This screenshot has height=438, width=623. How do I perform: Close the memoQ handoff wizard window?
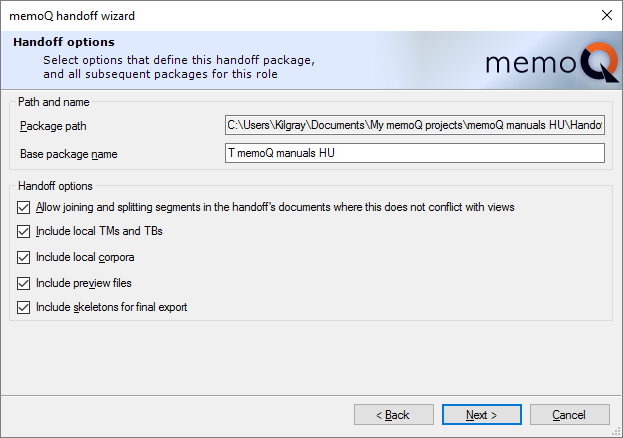tap(606, 16)
